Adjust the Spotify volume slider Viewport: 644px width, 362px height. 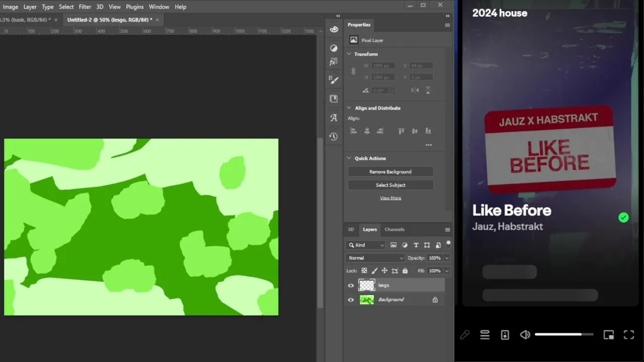tap(564, 334)
